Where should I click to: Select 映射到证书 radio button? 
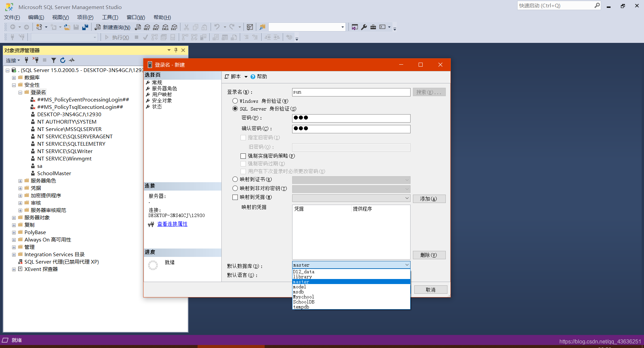pyautogui.click(x=235, y=179)
